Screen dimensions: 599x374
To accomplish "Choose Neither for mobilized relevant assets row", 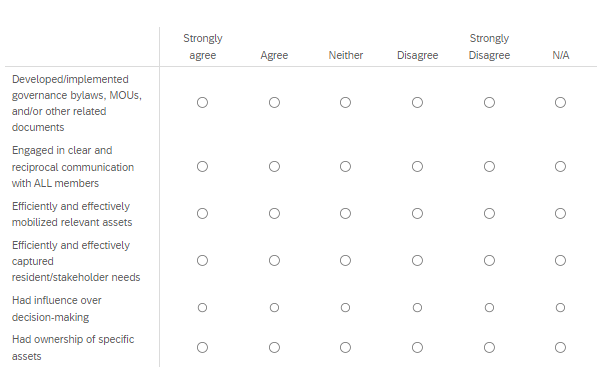I will tap(345, 214).
